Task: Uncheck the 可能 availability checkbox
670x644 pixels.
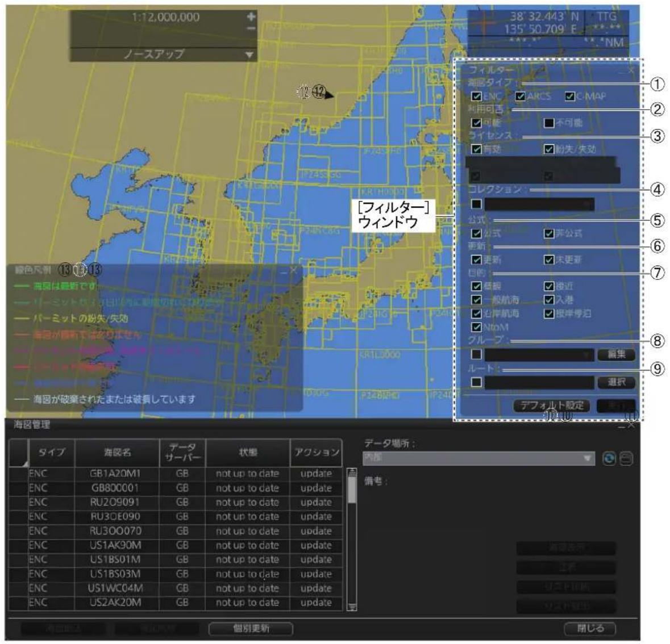Action: click(x=476, y=123)
